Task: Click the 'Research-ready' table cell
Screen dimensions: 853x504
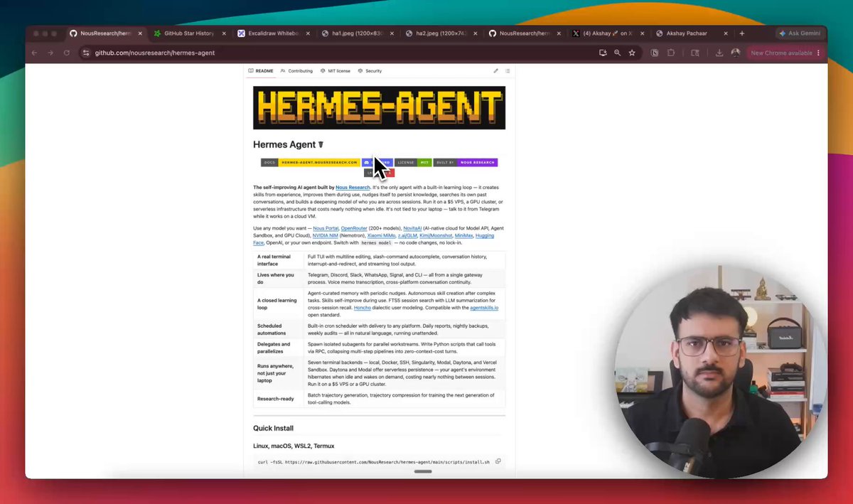Action: 279,399
